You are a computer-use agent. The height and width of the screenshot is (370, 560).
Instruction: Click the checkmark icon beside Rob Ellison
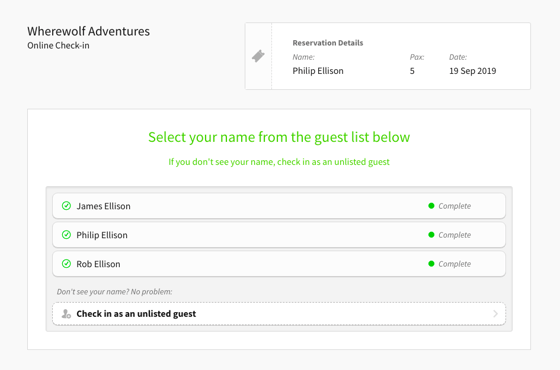(66, 264)
